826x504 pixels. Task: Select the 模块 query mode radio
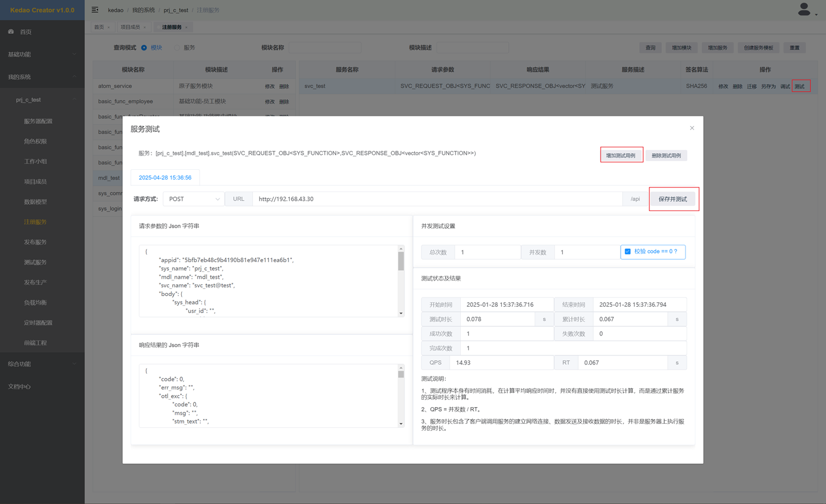tap(144, 48)
